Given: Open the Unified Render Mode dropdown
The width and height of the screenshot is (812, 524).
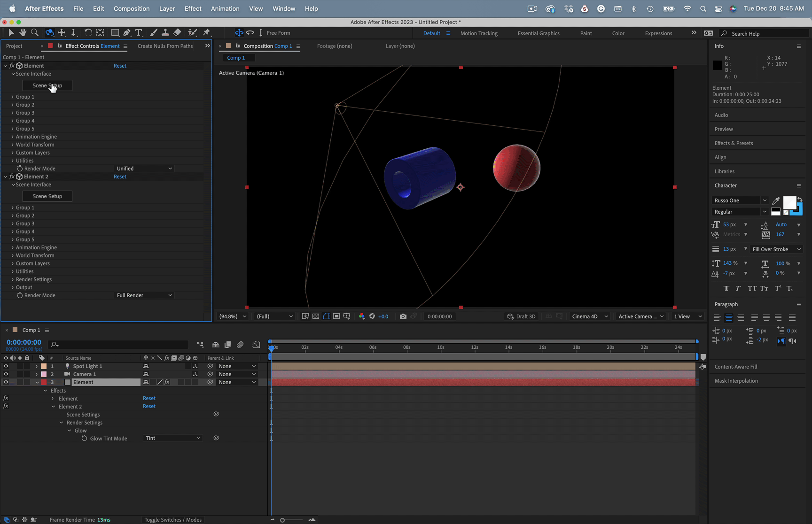Looking at the screenshot, I should pyautogui.click(x=144, y=169).
